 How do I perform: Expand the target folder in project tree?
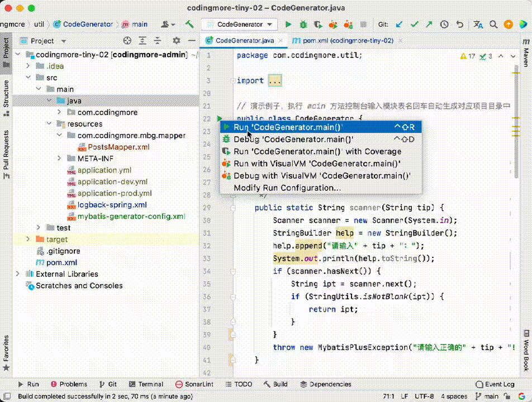tap(28, 240)
